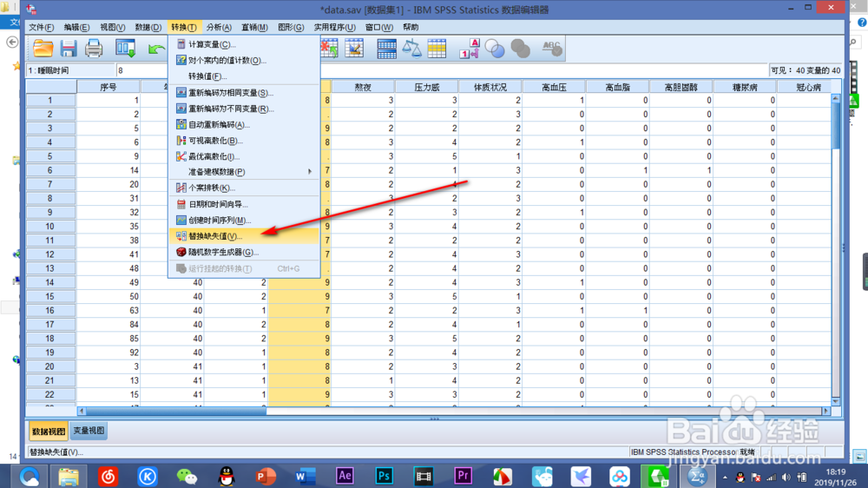
Task: Select row header number 16
Action: pos(50,311)
